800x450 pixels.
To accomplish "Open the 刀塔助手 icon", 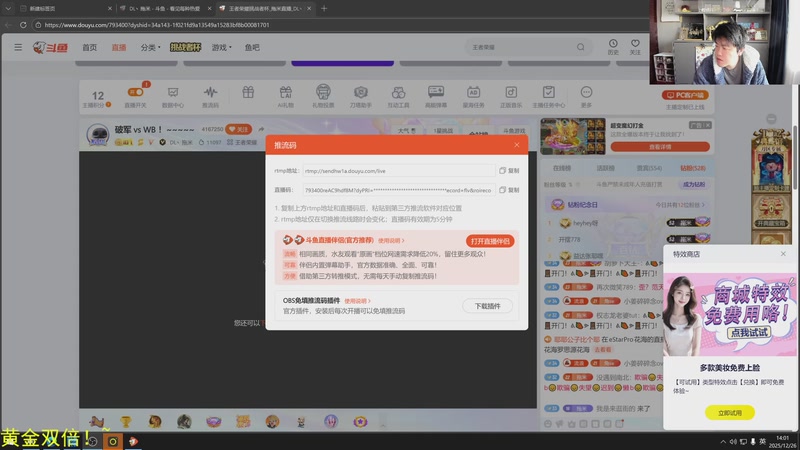I will click(x=361, y=97).
